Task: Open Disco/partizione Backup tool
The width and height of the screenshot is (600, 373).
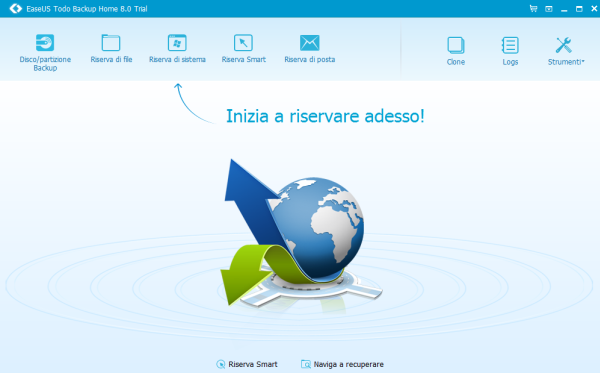Action: click(45, 53)
